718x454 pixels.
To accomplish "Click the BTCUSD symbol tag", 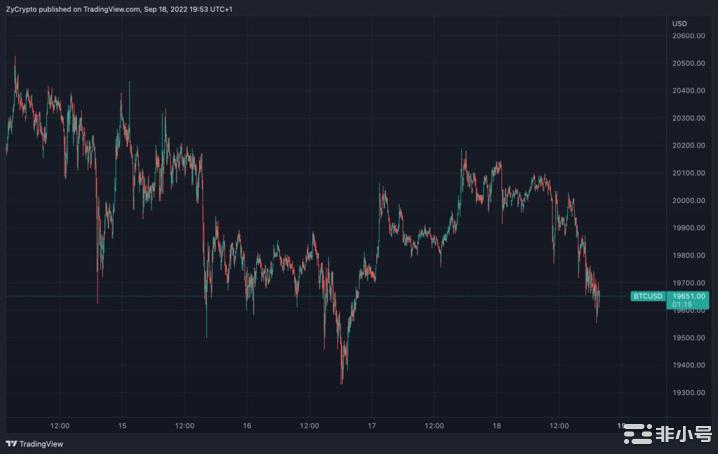I will [x=645, y=296].
